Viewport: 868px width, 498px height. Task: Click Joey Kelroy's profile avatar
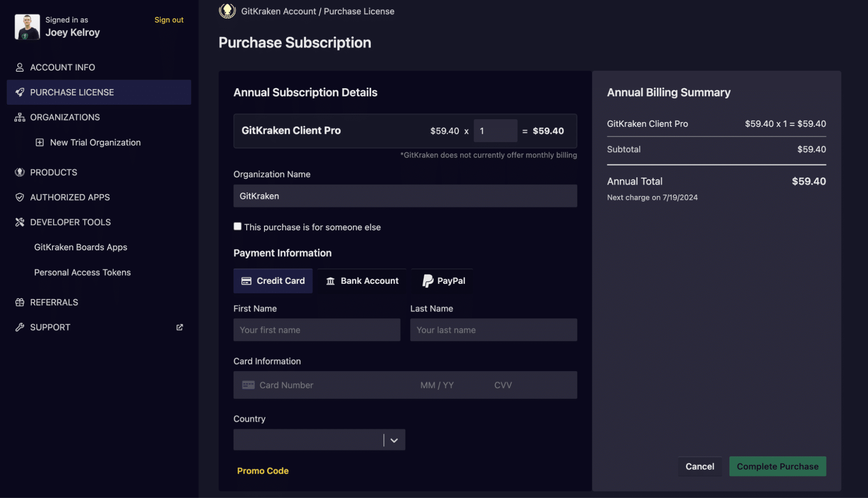[27, 27]
